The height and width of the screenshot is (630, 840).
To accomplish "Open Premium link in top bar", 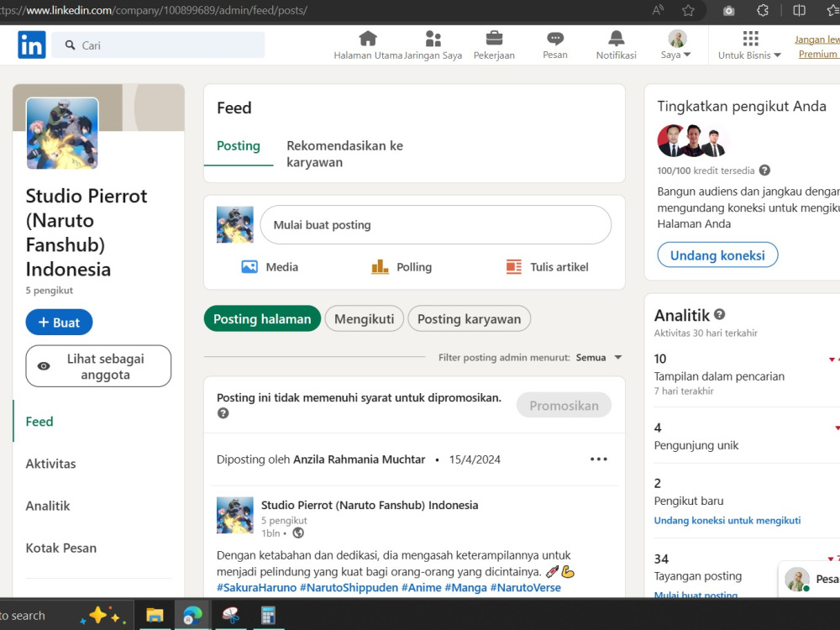I will click(817, 54).
